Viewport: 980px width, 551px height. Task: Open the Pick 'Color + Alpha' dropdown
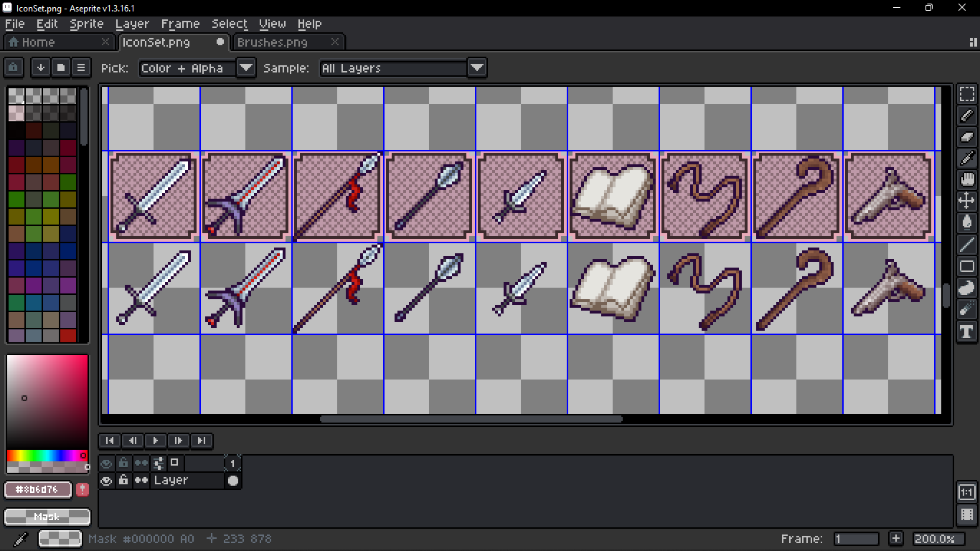pos(245,68)
